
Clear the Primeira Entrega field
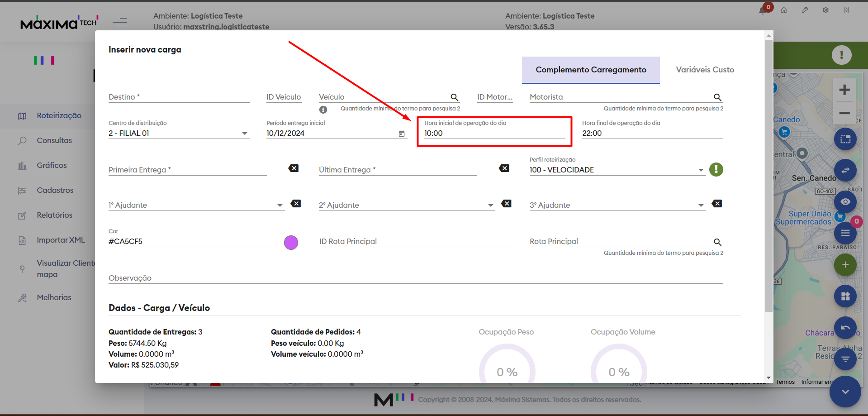click(294, 168)
